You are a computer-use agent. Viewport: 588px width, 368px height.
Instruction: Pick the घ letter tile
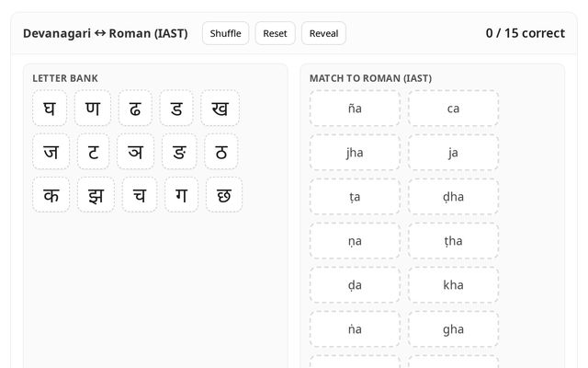tap(50, 109)
